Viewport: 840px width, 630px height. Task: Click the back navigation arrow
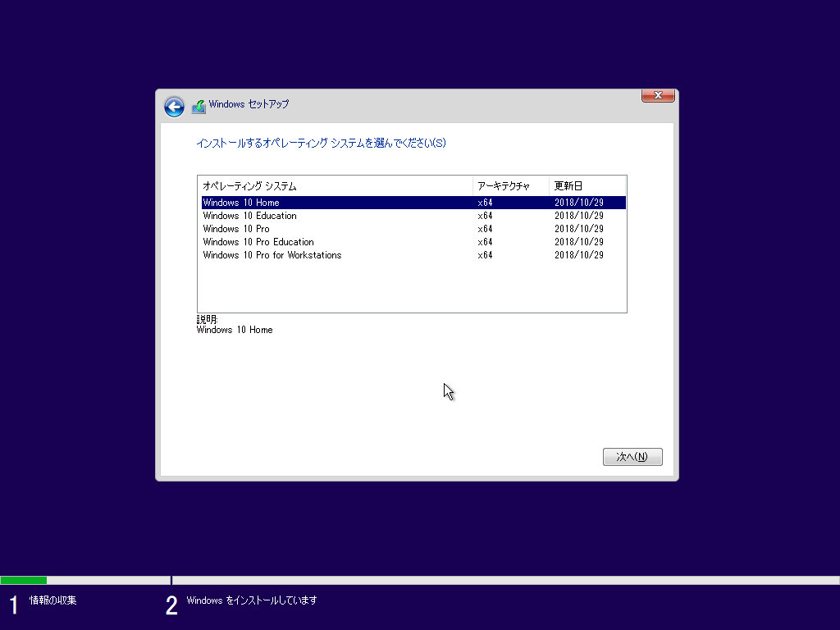(174, 107)
